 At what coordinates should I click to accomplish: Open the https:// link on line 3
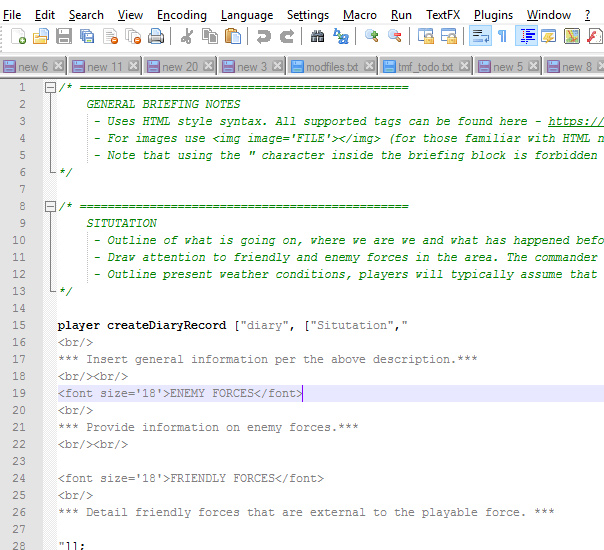(x=576, y=121)
